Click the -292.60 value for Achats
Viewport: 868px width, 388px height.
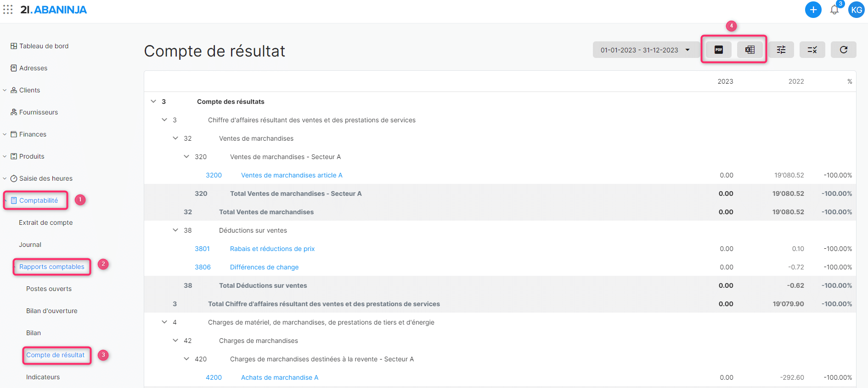point(792,377)
